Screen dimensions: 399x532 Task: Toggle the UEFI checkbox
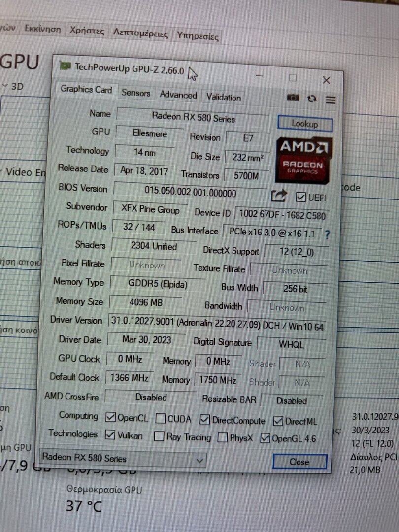pos(300,197)
